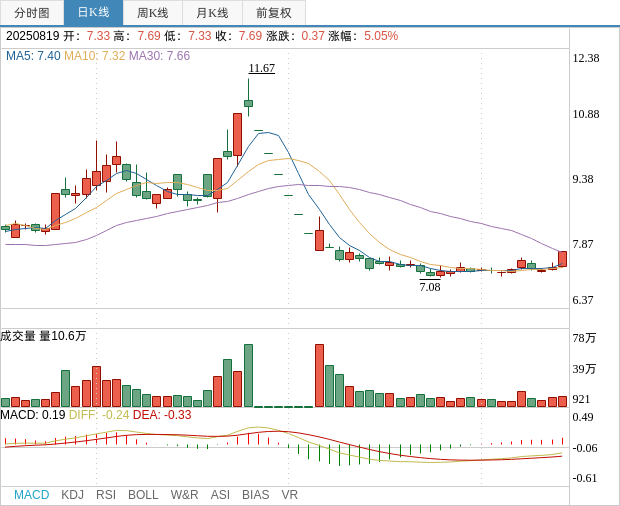This screenshot has height=506, width=620.
Task: Click the 开: 7.33 opening price
Action: point(87,36)
